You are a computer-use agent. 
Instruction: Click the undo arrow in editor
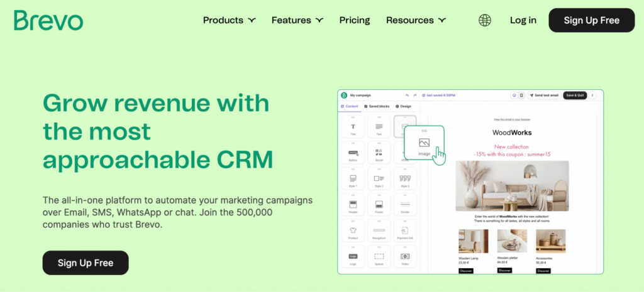[407, 95]
